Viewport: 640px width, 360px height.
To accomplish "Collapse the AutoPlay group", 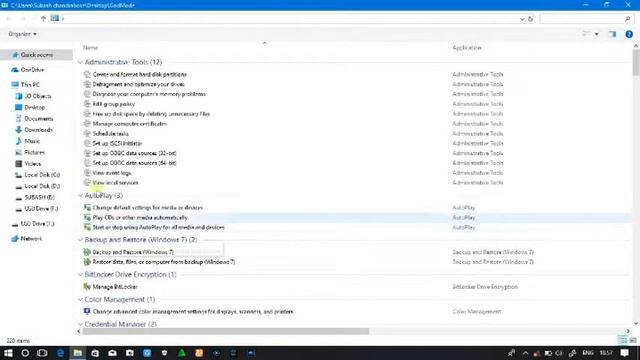I will tap(80, 196).
